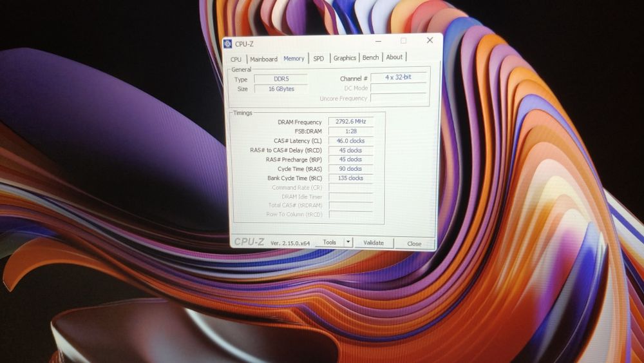Minimize the CPU-Z window

tap(378, 41)
